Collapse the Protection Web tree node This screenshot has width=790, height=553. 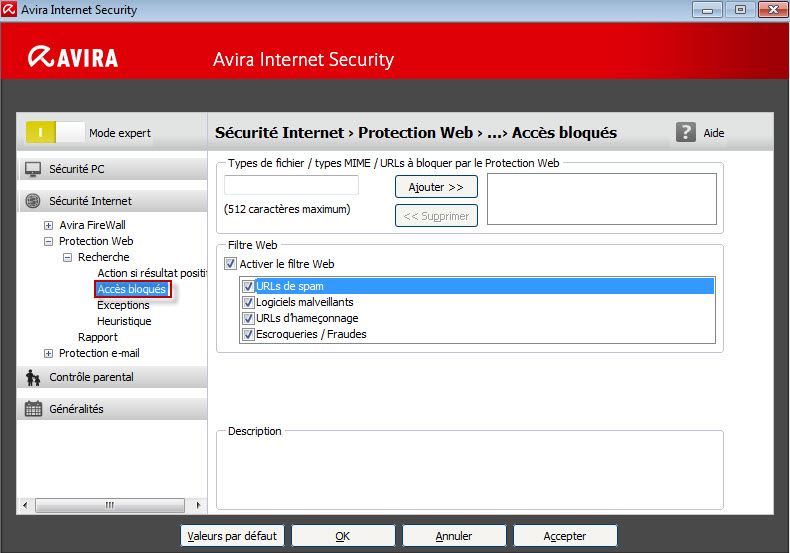tap(48, 241)
